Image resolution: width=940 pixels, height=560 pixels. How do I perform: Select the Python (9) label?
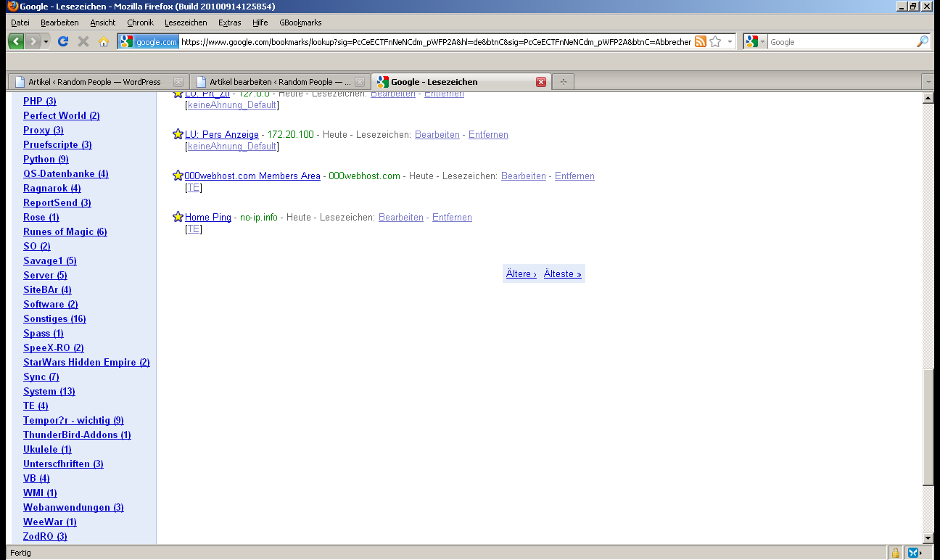click(46, 160)
